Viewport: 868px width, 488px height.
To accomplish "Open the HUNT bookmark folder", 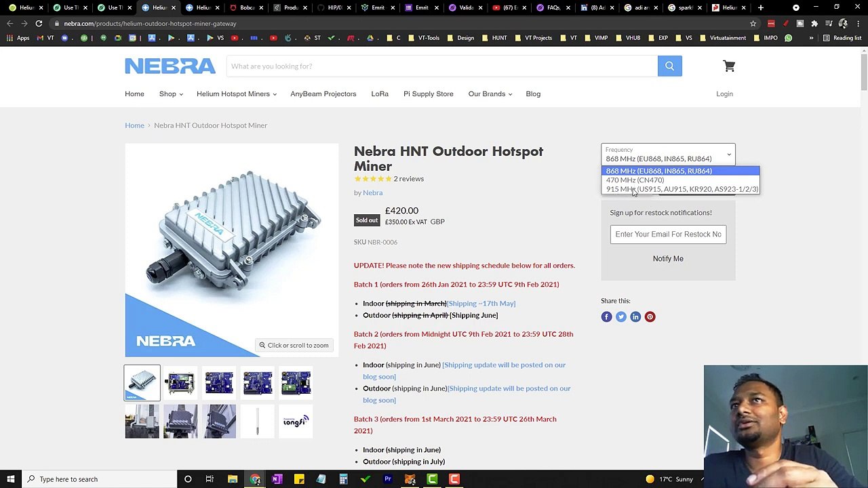I will pyautogui.click(x=494, y=38).
